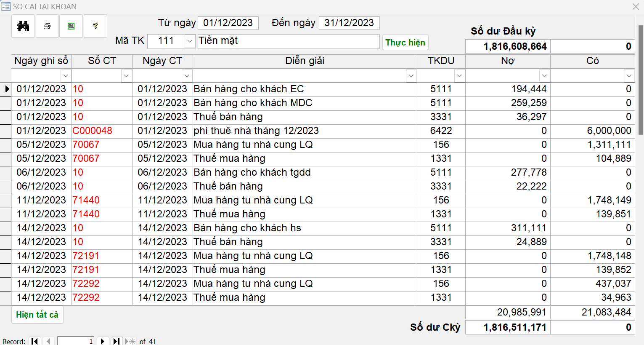Open the Mã TK account dropdown

(x=190, y=41)
